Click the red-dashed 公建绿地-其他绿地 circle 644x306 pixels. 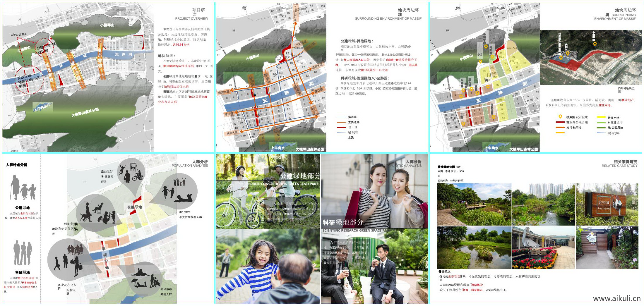tap(44, 48)
